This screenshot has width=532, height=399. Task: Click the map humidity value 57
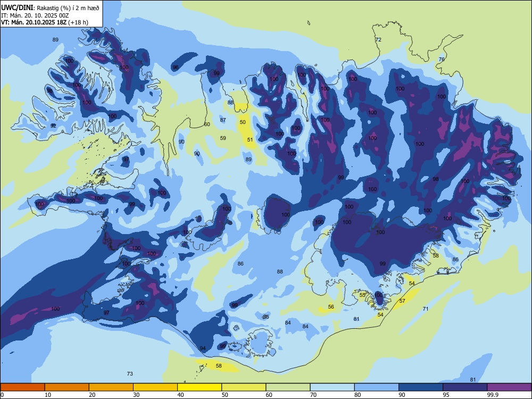pos(402,301)
